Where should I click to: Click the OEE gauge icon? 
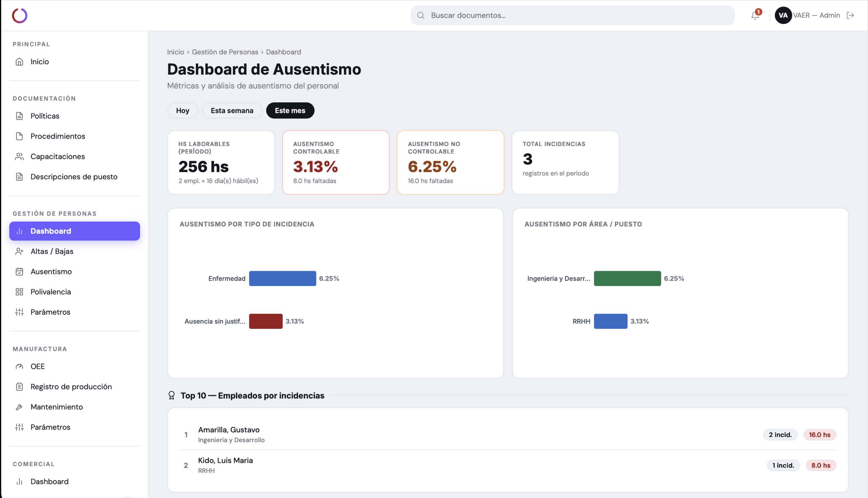point(19,366)
